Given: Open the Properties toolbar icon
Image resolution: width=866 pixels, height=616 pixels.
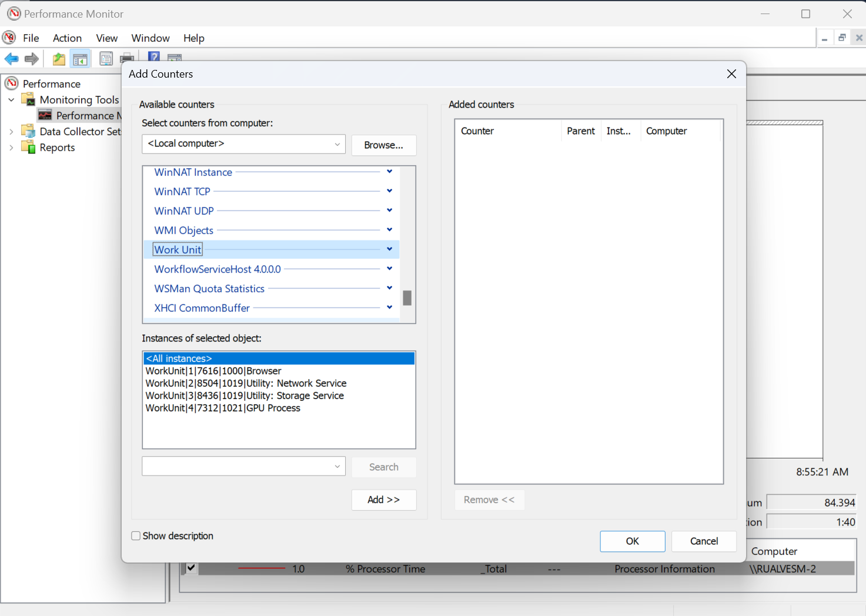Looking at the screenshot, I should click(x=106, y=58).
